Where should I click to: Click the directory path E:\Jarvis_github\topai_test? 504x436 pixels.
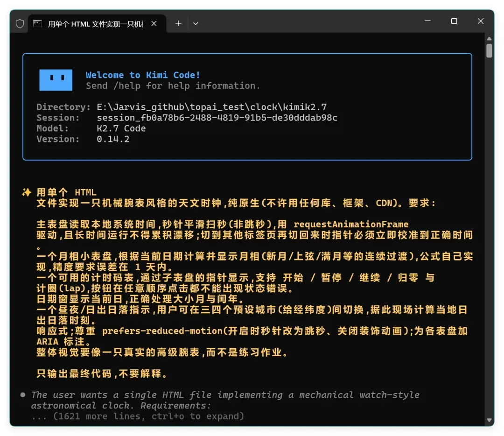coord(211,107)
